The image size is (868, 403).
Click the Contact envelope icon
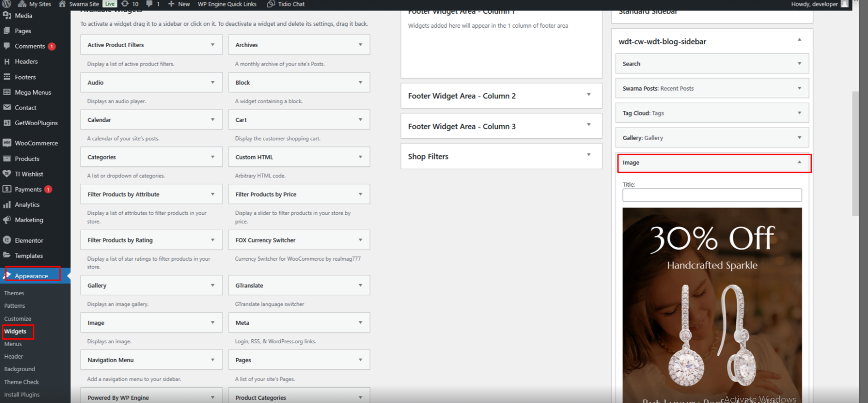tap(7, 107)
